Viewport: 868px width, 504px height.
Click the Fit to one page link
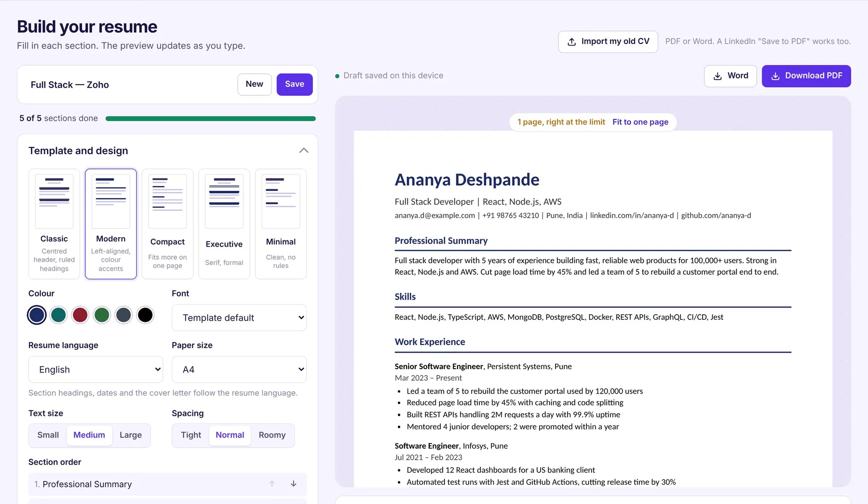click(640, 122)
